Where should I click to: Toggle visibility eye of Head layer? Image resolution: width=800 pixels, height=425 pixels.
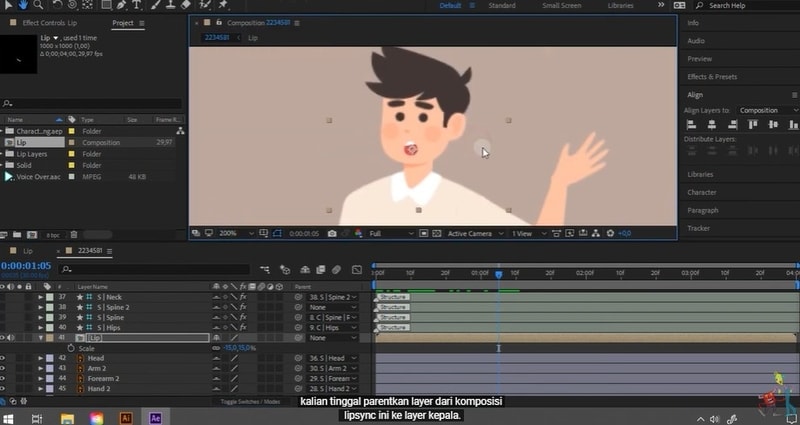tap(5, 358)
